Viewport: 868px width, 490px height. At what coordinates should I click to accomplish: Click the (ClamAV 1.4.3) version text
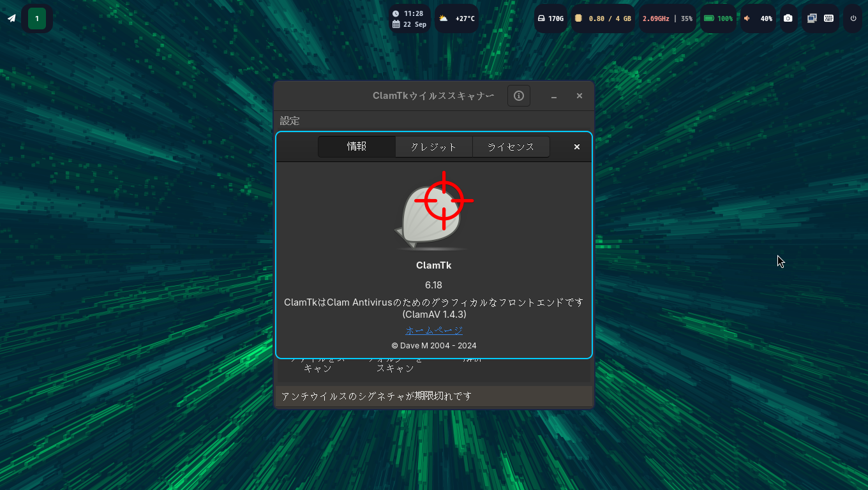point(434,315)
